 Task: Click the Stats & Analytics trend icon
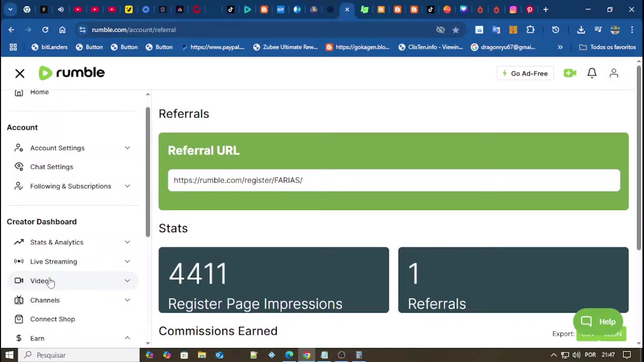click(19, 242)
